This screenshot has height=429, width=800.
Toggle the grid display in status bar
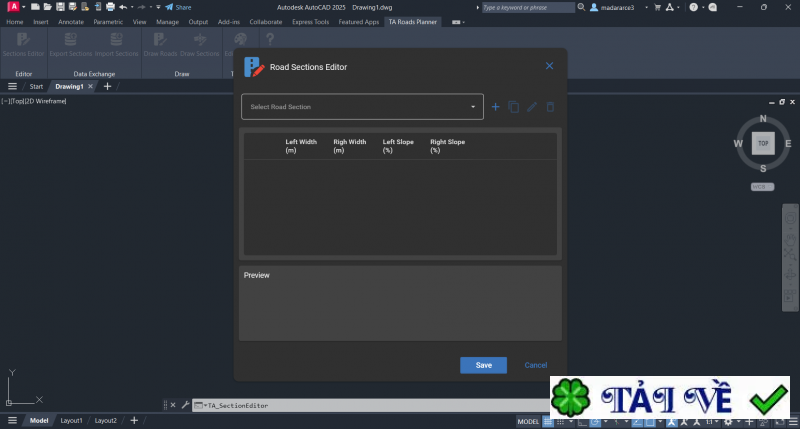[548, 421]
